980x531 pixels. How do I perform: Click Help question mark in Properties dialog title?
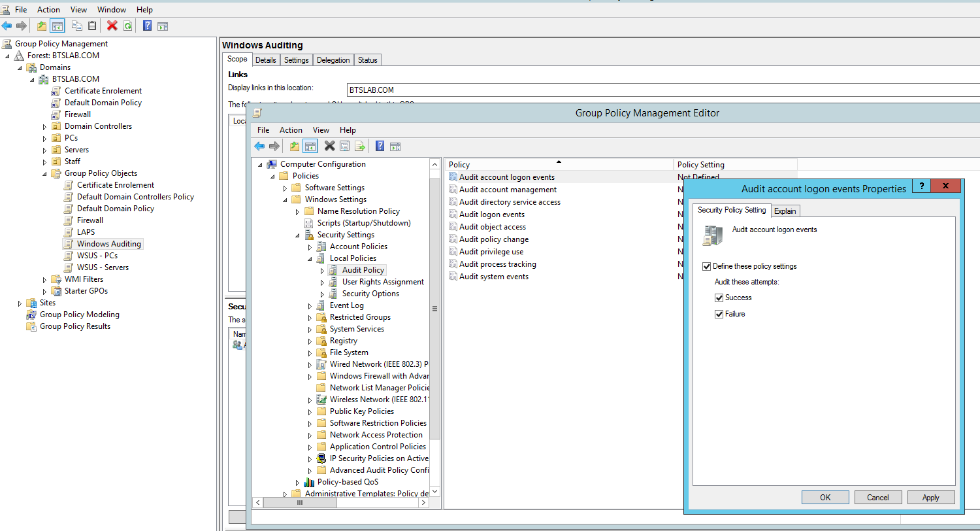(x=921, y=186)
